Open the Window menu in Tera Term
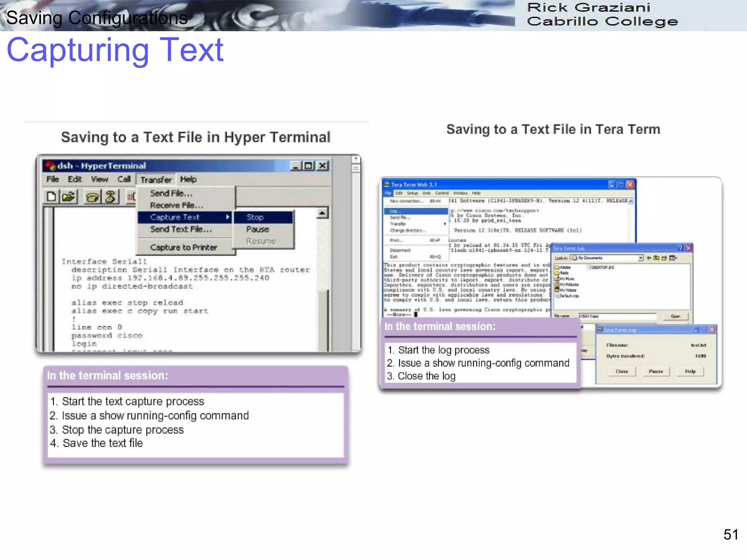Viewport: 747px width, 560px height. coord(460,193)
